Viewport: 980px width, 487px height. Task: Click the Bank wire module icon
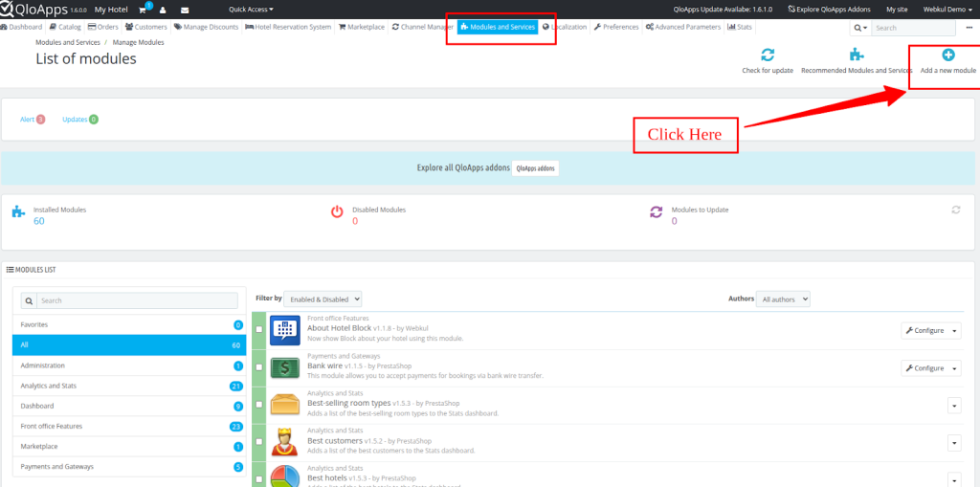(285, 368)
